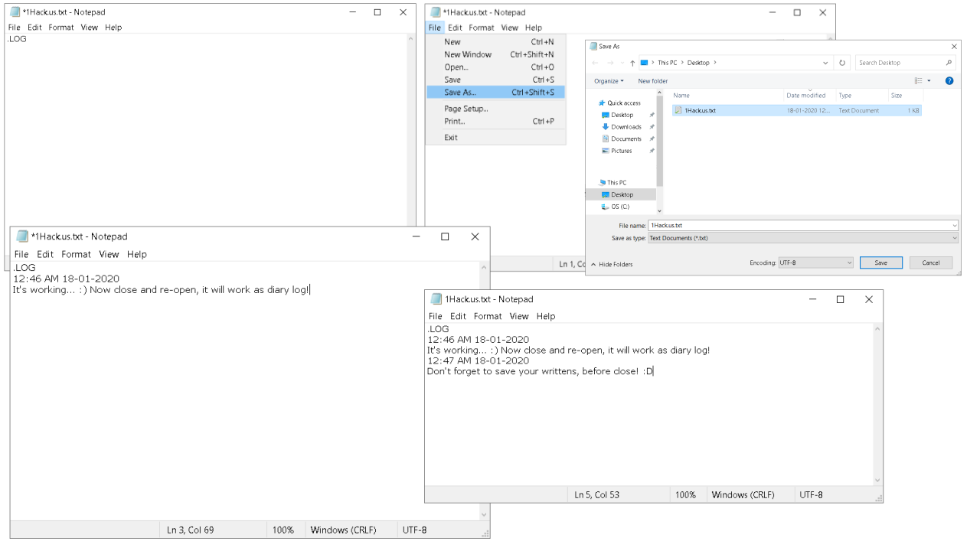Viewport: 980px width, 551px height.
Task: Open the Save as type dropdown
Action: tap(802, 238)
